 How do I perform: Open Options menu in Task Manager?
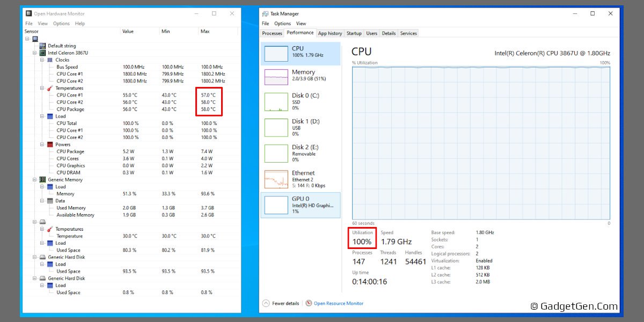[x=282, y=24]
